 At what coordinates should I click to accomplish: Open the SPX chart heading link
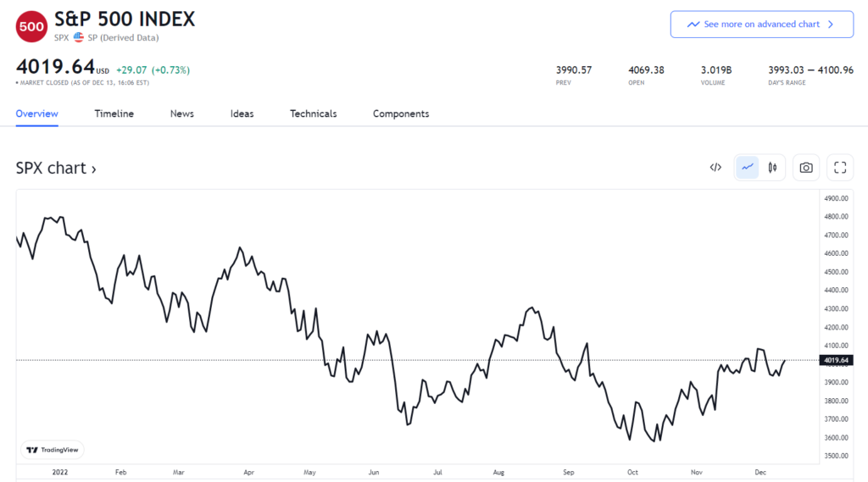[x=56, y=168]
